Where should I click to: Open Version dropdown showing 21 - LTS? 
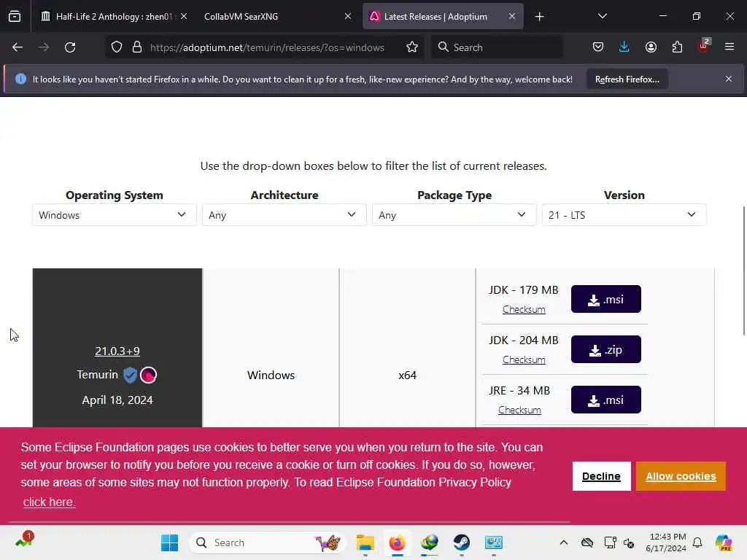click(x=624, y=215)
